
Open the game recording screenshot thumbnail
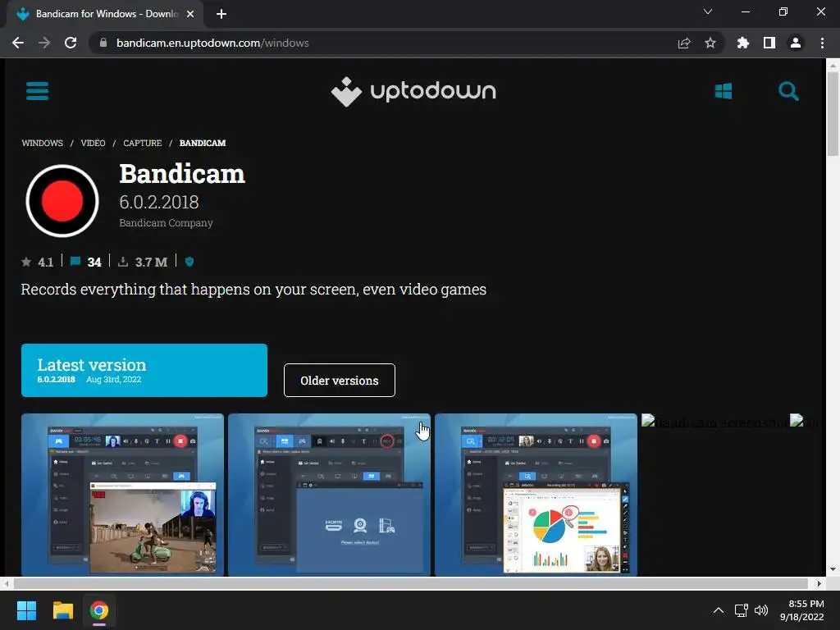point(123,495)
